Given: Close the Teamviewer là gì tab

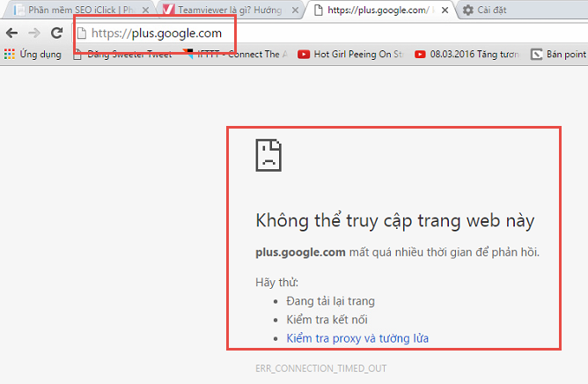Looking at the screenshot, I should tap(296, 11).
